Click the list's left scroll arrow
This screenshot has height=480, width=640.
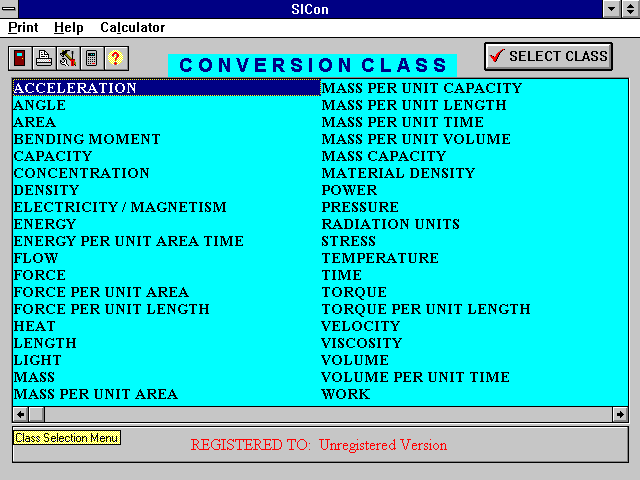click(20, 414)
